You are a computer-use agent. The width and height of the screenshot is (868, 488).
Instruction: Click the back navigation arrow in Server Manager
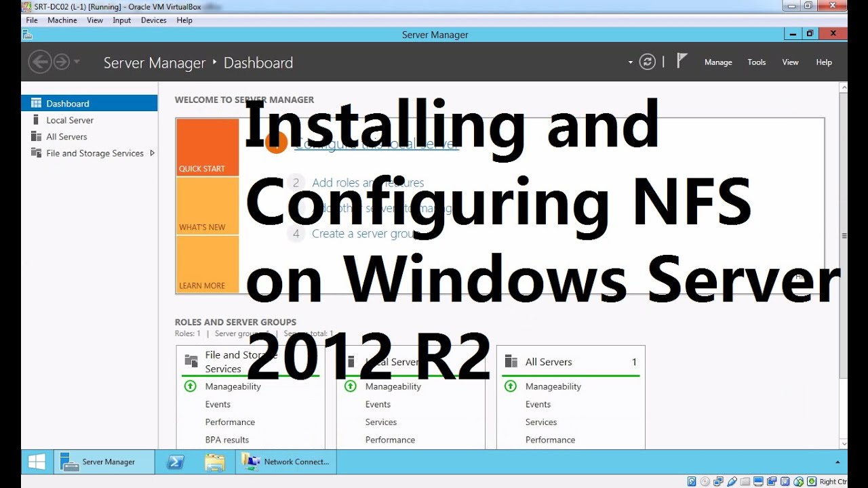coord(40,62)
